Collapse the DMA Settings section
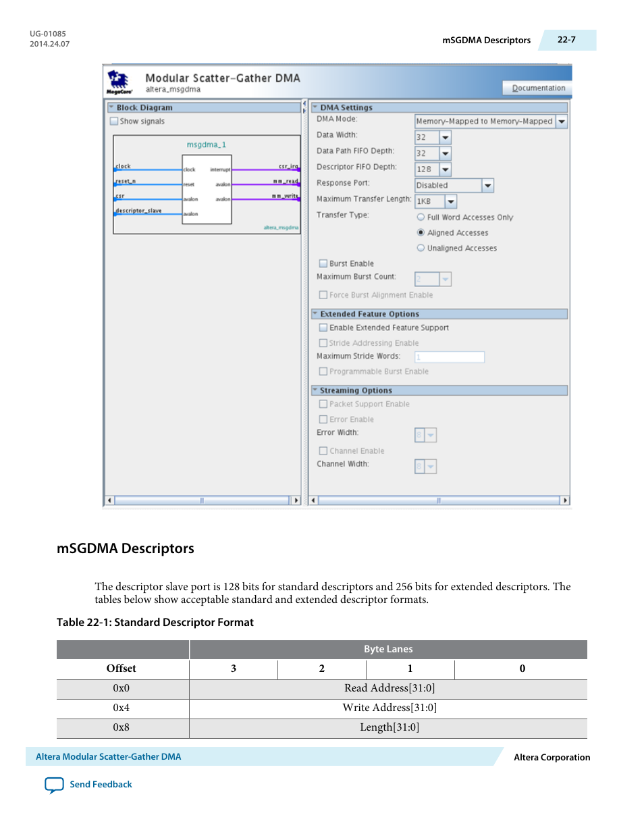The image size is (644, 834). pyautogui.click(x=315, y=107)
